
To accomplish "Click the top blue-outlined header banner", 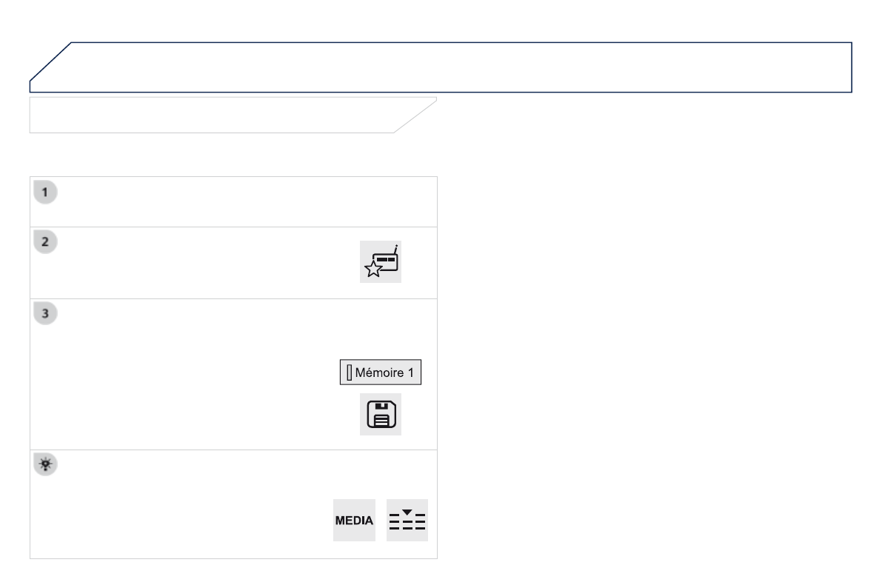I will pyautogui.click(x=459, y=67).
